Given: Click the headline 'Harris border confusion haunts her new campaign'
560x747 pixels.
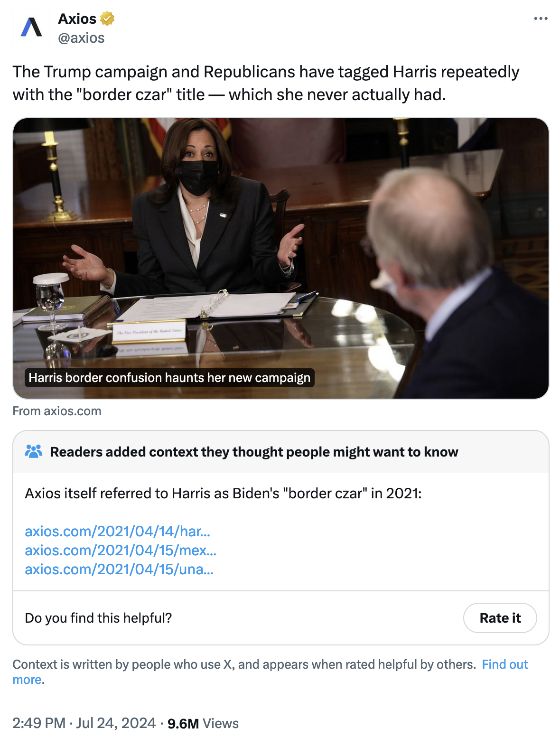Looking at the screenshot, I should (x=169, y=378).
